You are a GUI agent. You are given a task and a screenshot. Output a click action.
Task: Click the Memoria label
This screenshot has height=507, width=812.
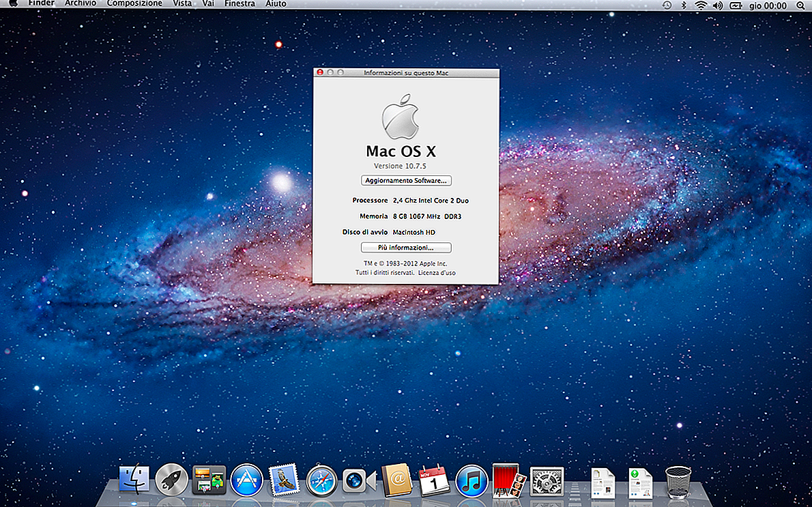coord(373,216)
